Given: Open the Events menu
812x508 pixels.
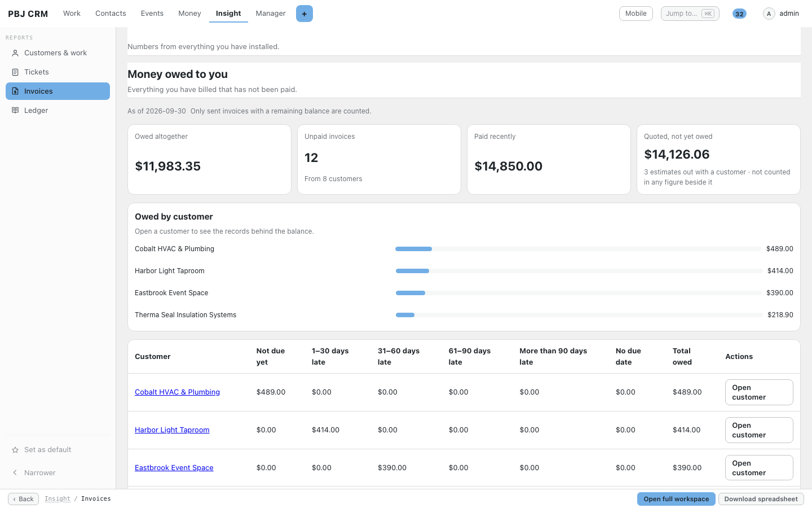Looking at the screenshot, I should 152,14.
